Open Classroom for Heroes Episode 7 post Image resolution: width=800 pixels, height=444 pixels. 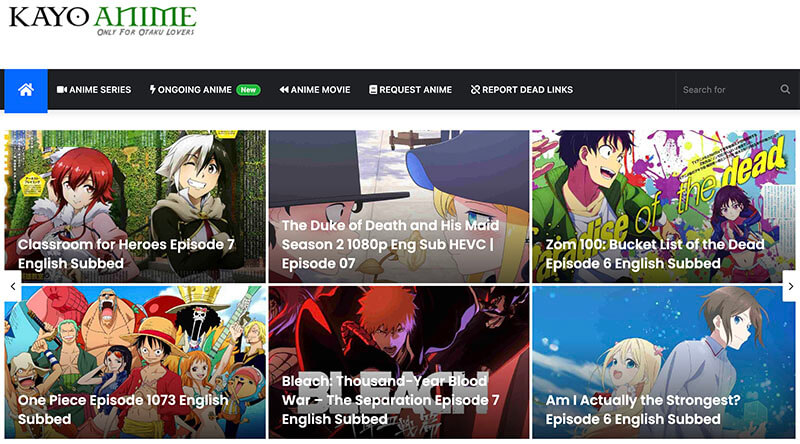pyautogui.click(x=126, y=254)
